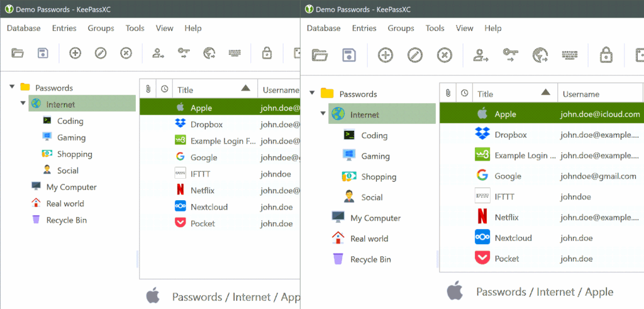644x309 pixels.
Task: Add new entry in right window toolbar
Action: [x=386, y=55]
